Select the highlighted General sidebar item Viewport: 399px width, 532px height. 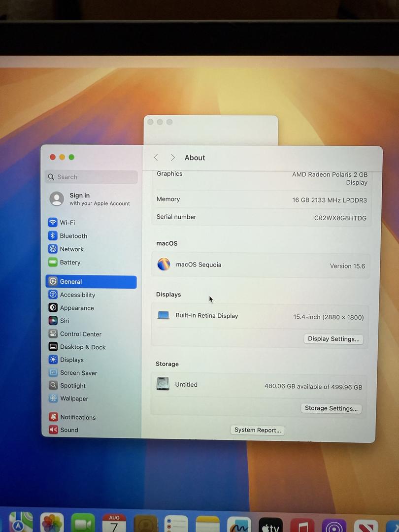click(91, 282)
